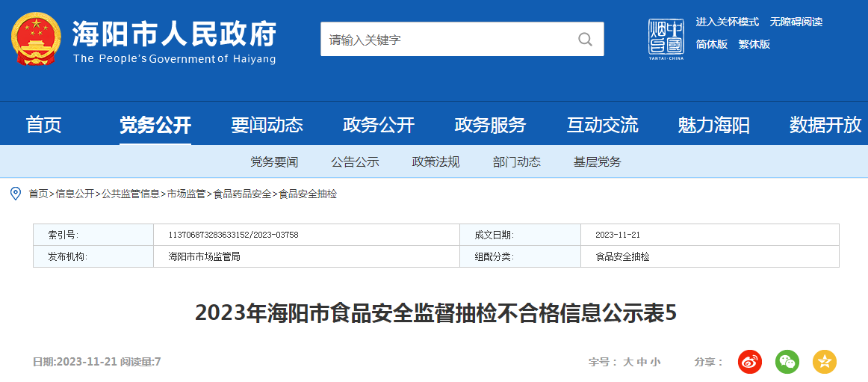The height and width of the screenshot is (382, 868).
Task: Open 党务公开 navigation tab
Action: pos(155,125)
